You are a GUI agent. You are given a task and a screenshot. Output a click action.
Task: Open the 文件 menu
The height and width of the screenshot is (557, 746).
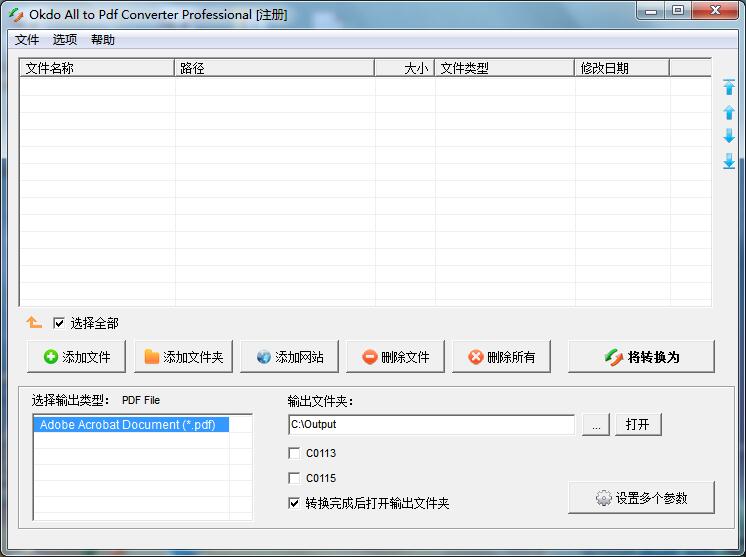(27, 39)
